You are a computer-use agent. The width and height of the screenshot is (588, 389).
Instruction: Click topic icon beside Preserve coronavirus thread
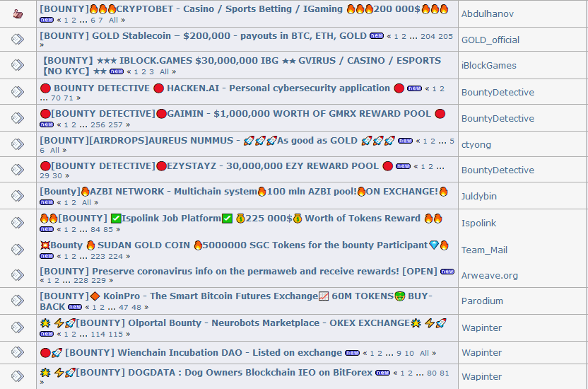[18, 275]
